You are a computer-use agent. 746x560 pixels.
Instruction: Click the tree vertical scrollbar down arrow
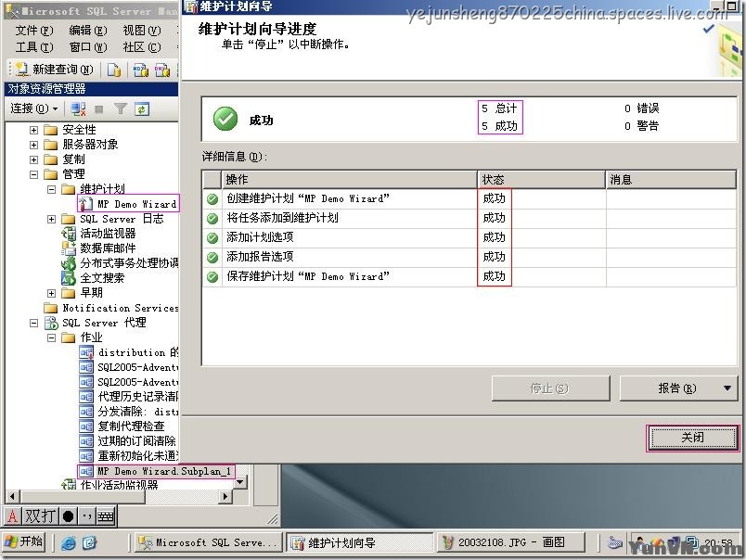pos(240,482)
